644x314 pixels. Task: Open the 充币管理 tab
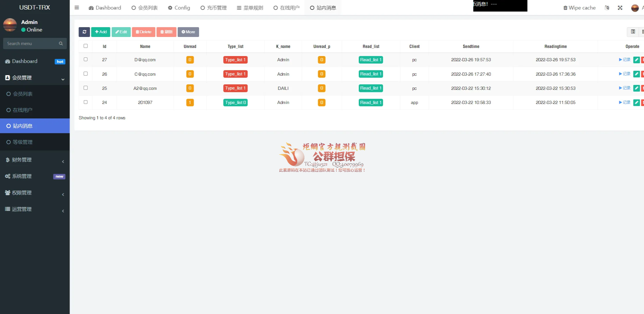pyautogui.click(x=214, y=8)
